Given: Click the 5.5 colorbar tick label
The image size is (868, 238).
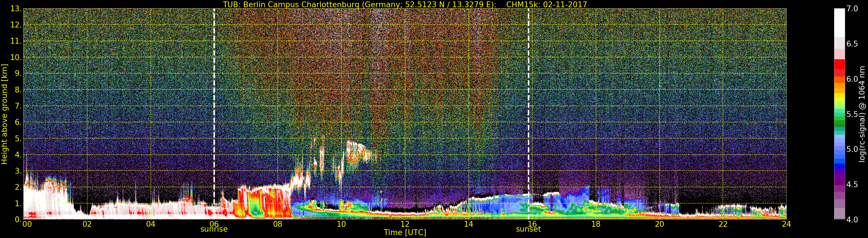Looking at the screenshot, I should point(852,114).
